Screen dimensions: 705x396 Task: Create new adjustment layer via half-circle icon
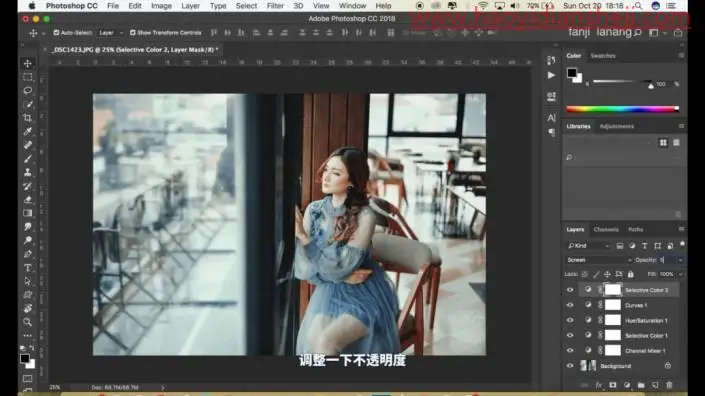(x=627, y=385)
